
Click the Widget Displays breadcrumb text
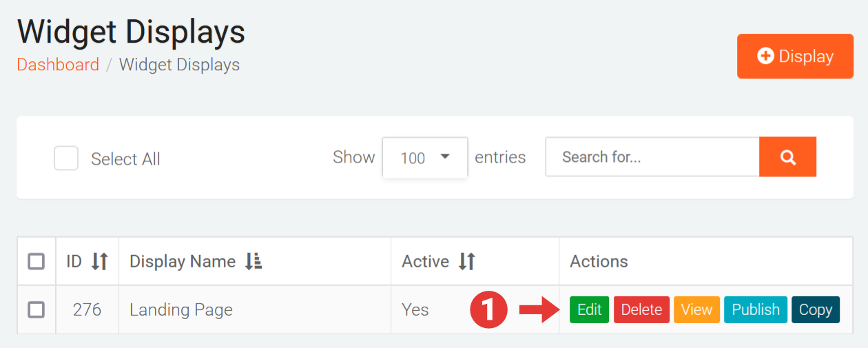[179, 65]
